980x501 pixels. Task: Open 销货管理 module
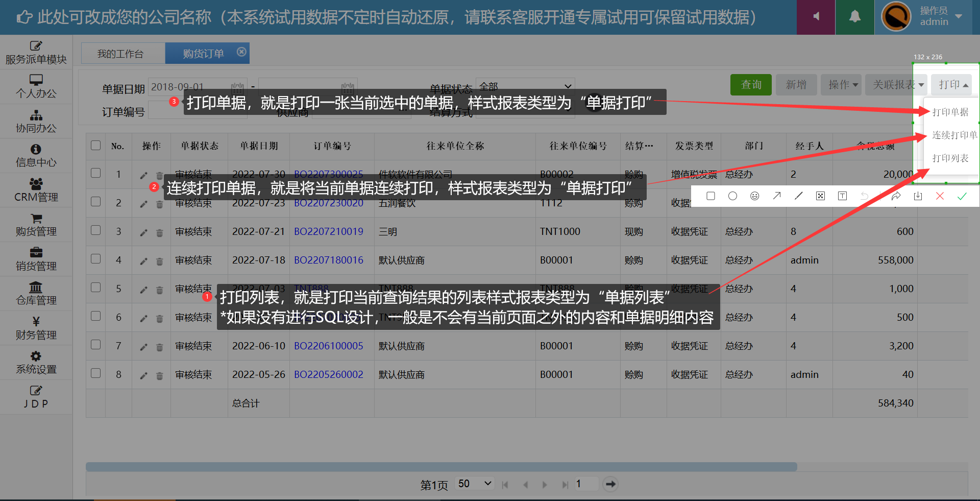click(36, 259)
